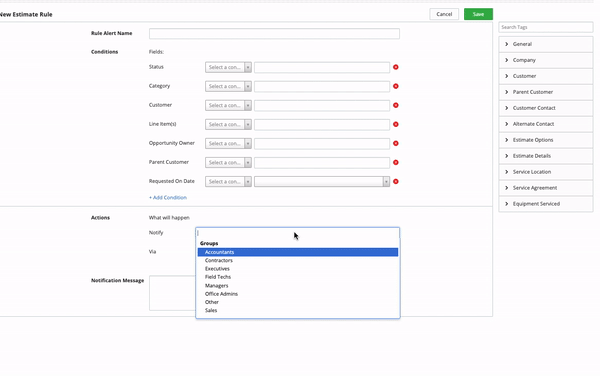Image resolution: width=600 pixels, height=376 pixels.
Task: Expand the Equipment Serviced tags section
Action: tap(546, 204)
